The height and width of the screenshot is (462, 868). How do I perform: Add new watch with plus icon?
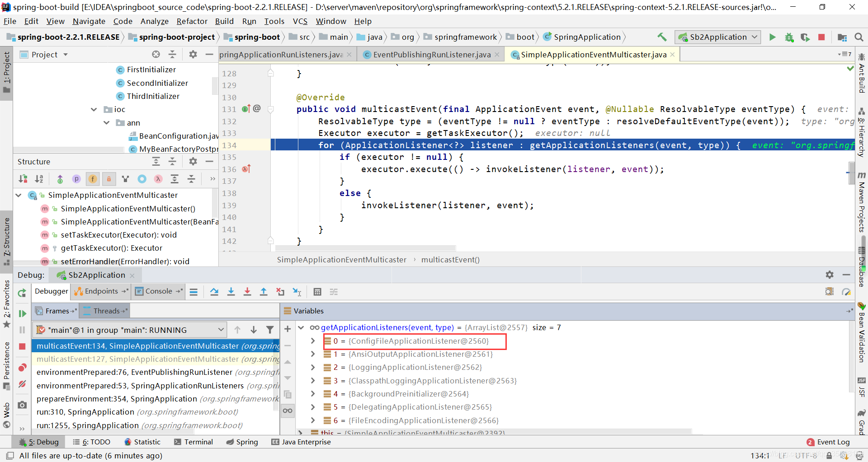[288, 329]
